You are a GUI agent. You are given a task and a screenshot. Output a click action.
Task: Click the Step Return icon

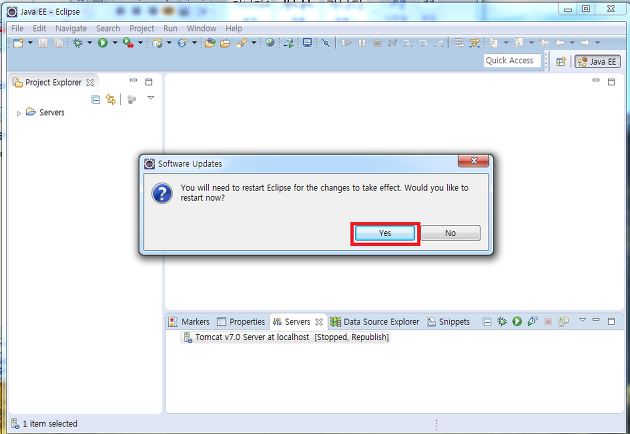click(439, 43)
